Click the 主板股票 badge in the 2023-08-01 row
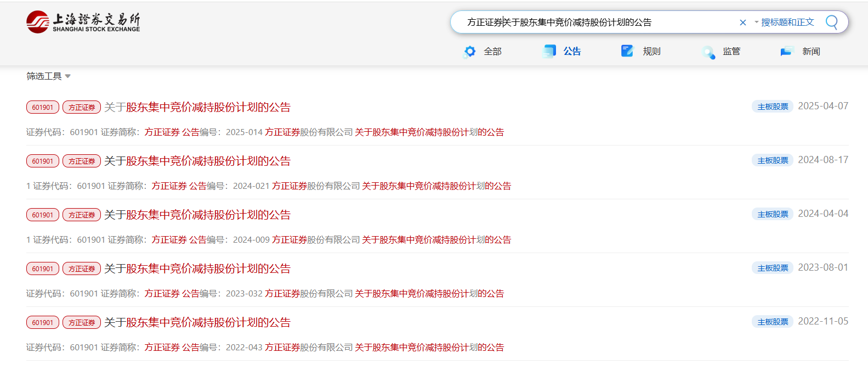The width and height of the screenshot is (868, 375). coord(773,268)
